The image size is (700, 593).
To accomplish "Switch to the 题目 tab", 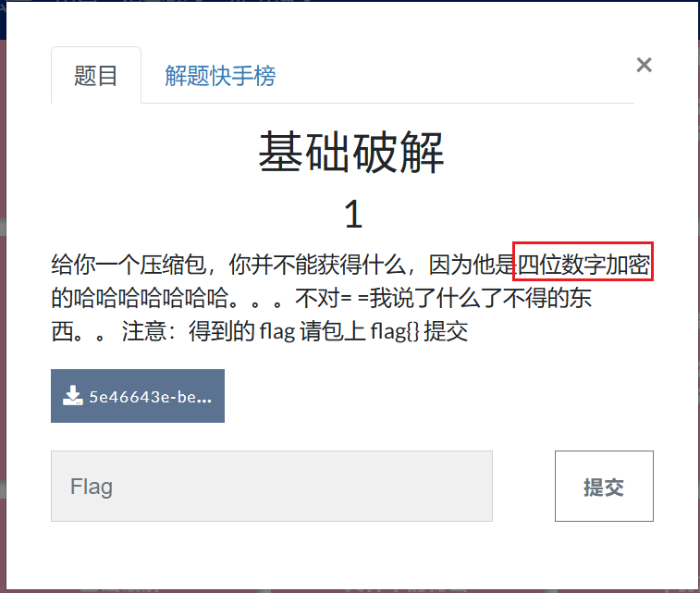I will tap(96, 76).
